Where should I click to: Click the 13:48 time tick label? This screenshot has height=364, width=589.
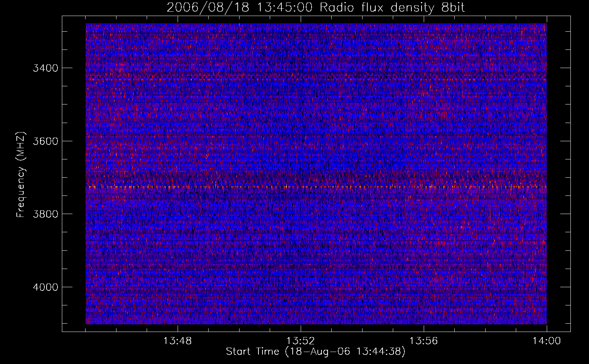pyautogui.click(x=177, y=341)
